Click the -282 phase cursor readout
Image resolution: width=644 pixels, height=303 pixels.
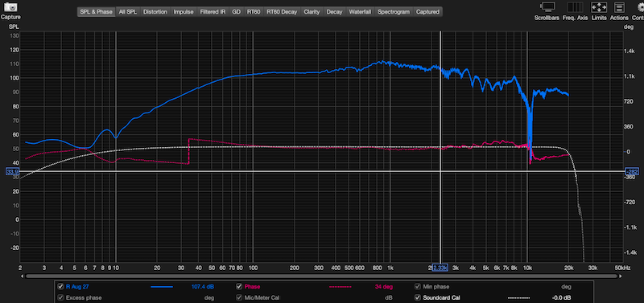[631, 171]
